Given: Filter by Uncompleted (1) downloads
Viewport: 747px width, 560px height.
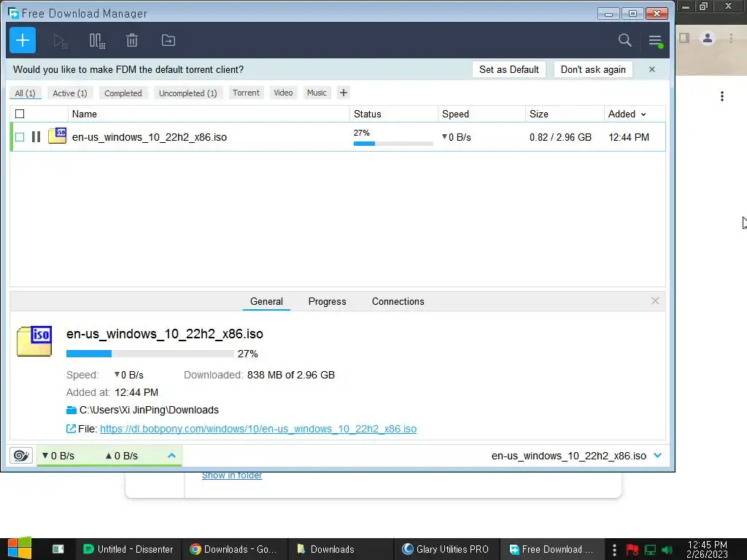Looking at the screenshot, I should [x=188, y=93].
